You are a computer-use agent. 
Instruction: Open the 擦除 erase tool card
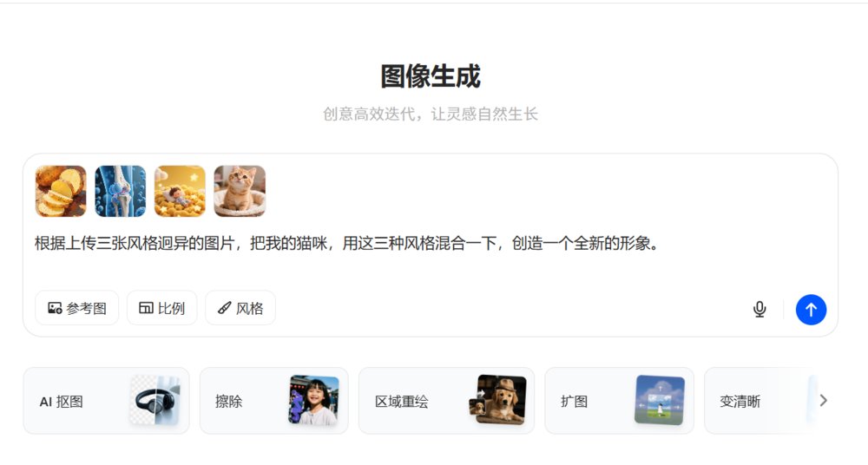pyautogui.click(x=274, y=401)
